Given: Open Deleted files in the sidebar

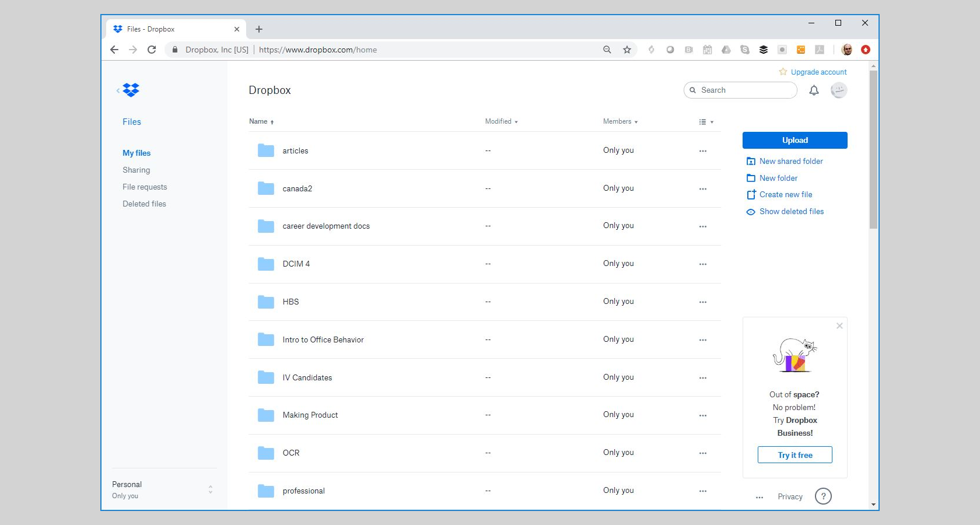Looking at the screenshot, I should tap(145, 204).
